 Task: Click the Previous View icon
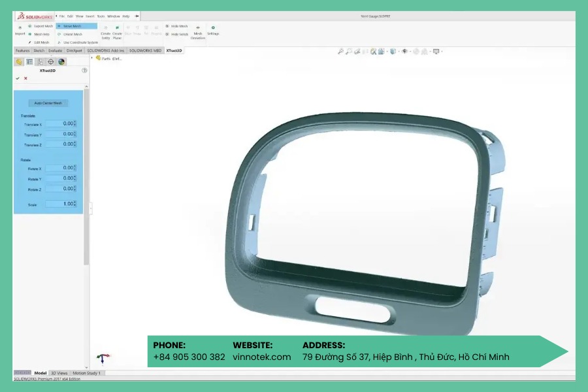point(357,52)
